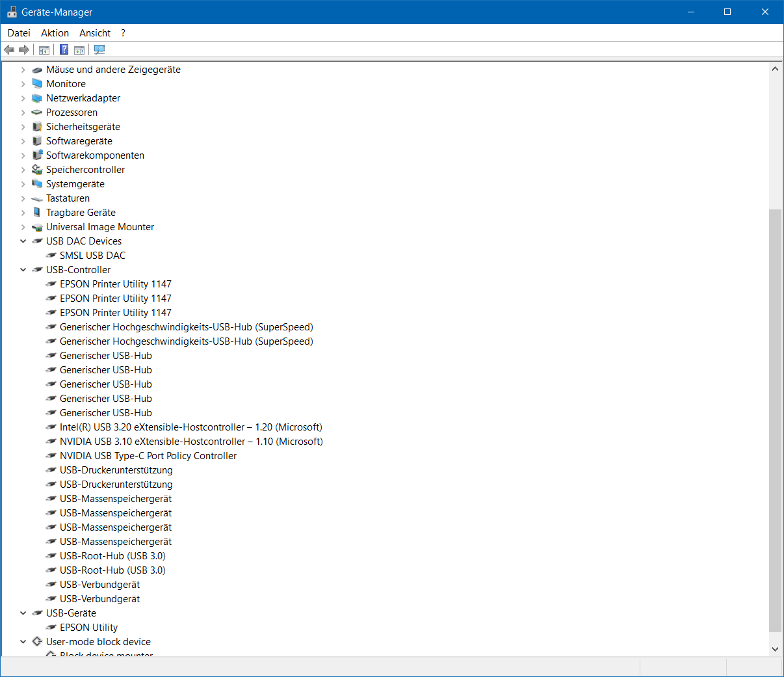This screenshot has height=677, width=784.
Task: Show or hide console tree toolbar icon
Action: [x=44, y=50]
